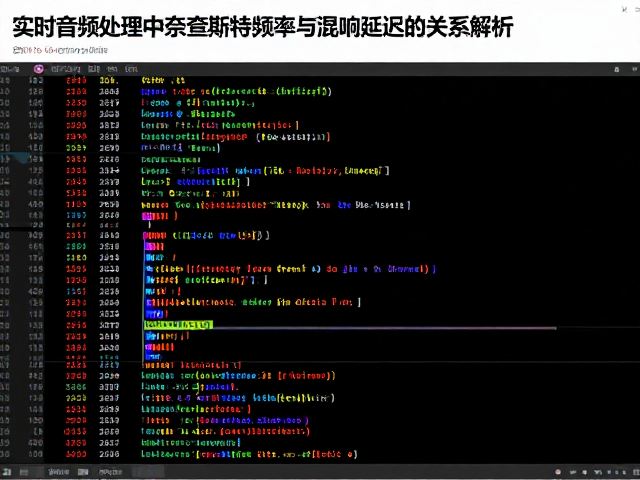Open the last short menu item in toolbar
The width and height of the screenshot is (640, 480).
pyautogui.click(x=131, y=69)
